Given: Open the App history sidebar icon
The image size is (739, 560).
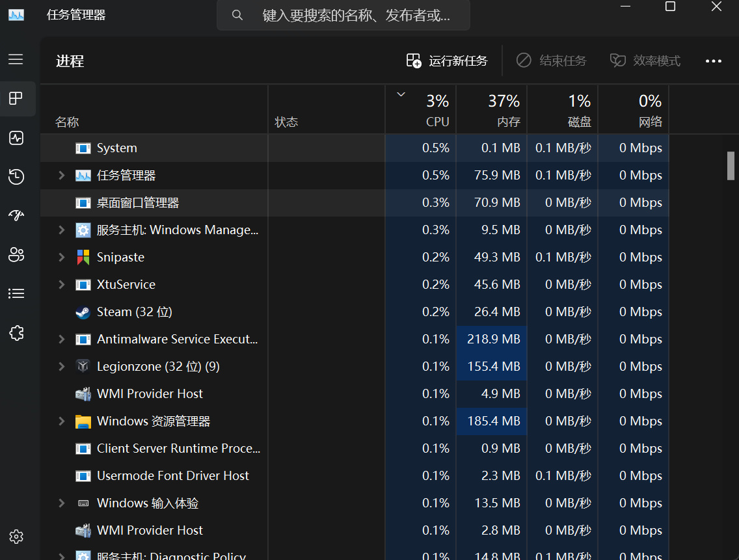Looking at the screenshot, I should click(16, 177).
